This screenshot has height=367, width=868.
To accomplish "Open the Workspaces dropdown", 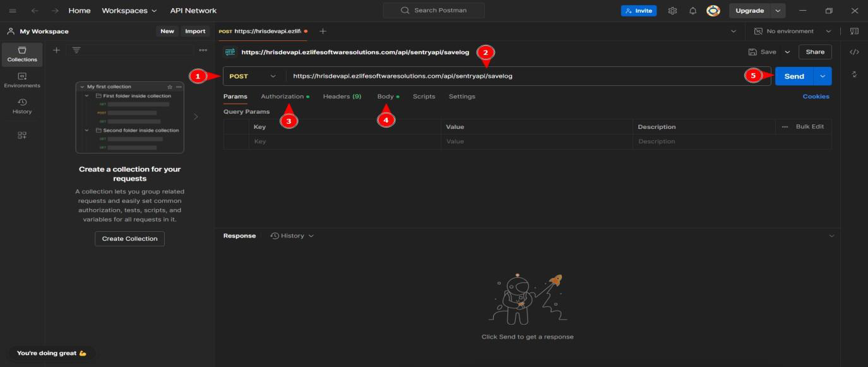I will pyautogui.click(x=129, y=11).
